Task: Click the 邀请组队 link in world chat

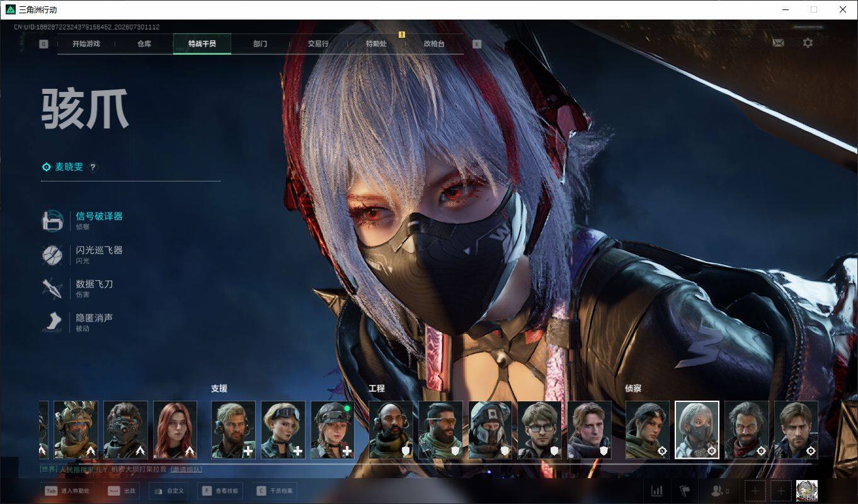Action: tap(186, 469)
